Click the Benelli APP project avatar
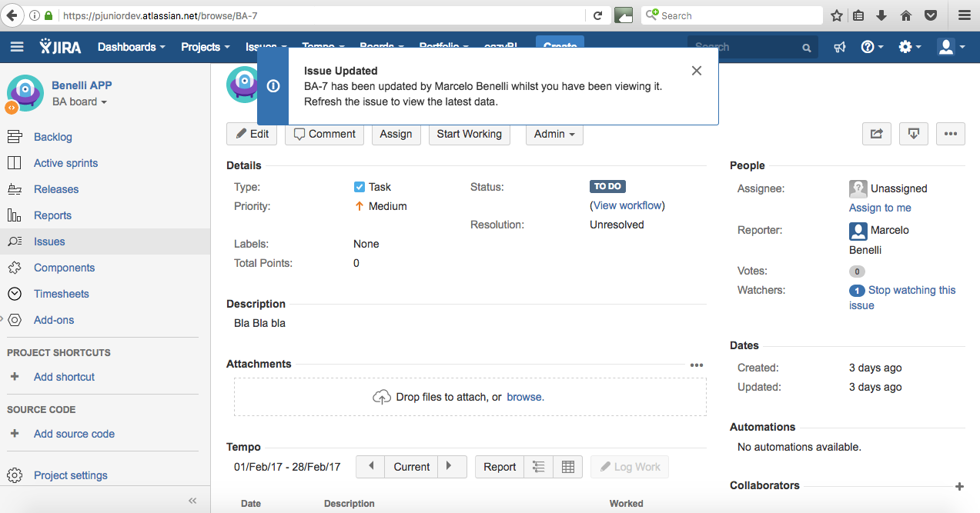 (25, 93)
